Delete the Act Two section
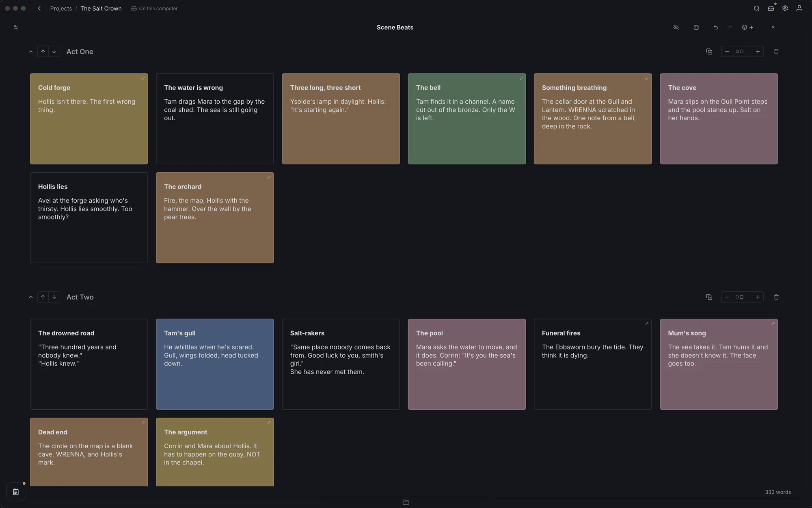The height and width of the screenshot is (508, 812). click(776, 297)
